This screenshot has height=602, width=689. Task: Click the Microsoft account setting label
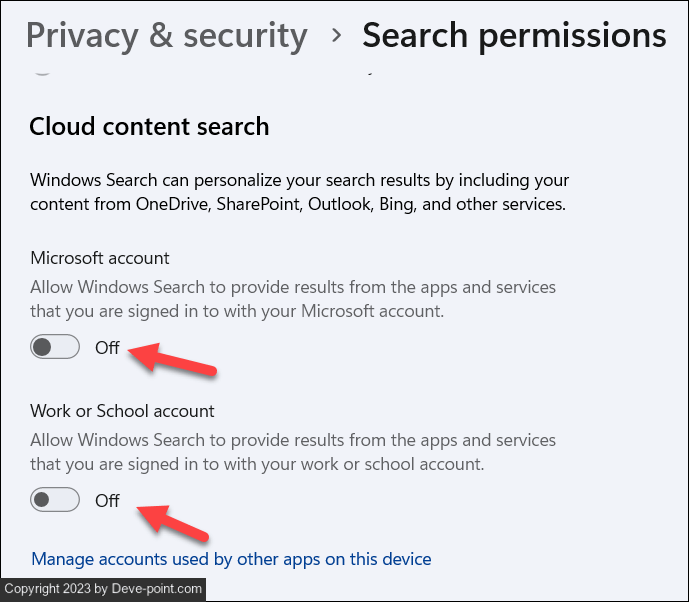[100, 258]
